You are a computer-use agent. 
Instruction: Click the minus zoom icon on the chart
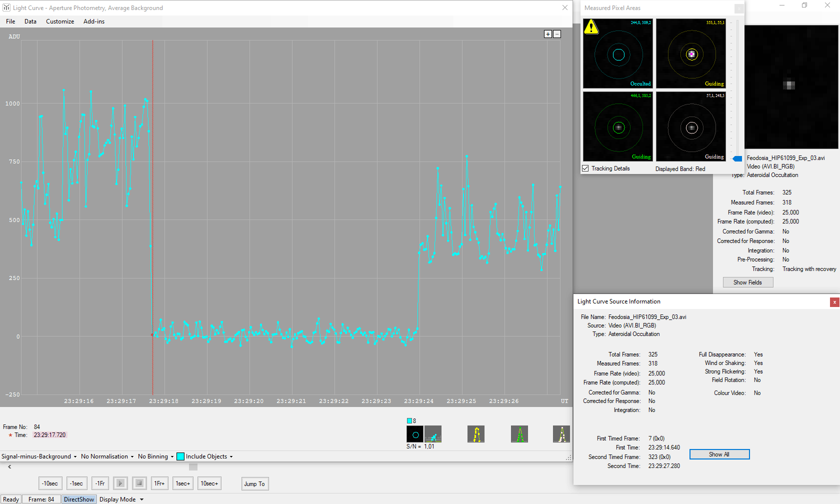(557, 34)
